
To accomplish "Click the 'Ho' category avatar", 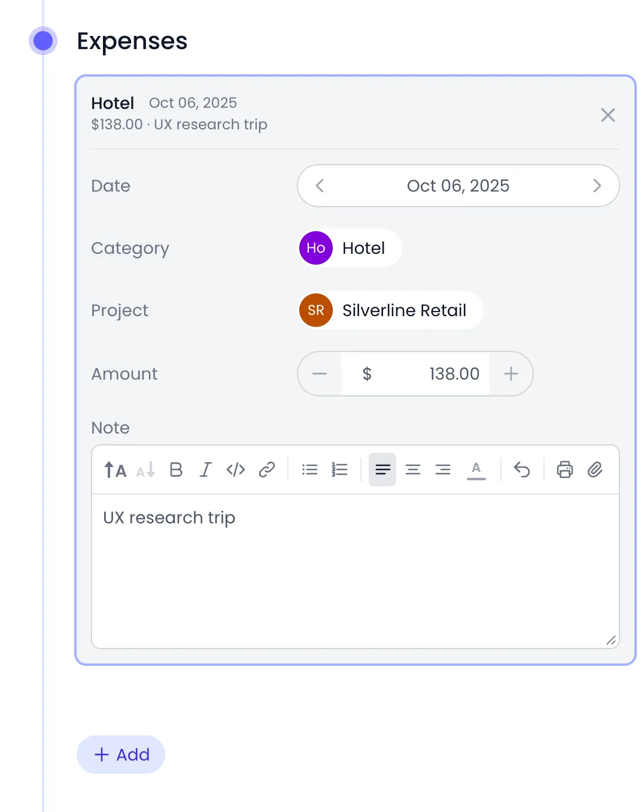I will click(316, 248).
